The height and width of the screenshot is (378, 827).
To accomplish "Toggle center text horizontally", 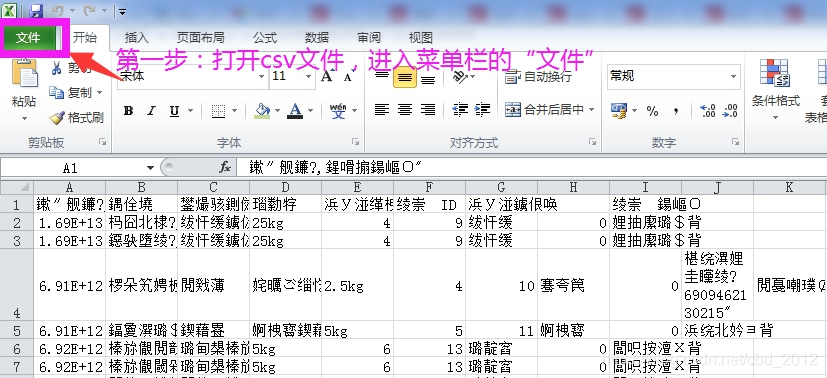I will [x=405, y=110].
